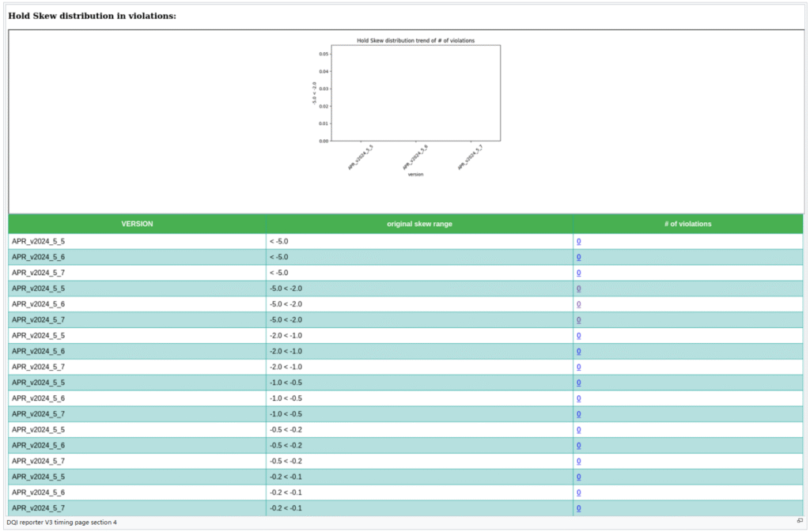Open APR_v2024_5_7 violations for -5.0 < -2.0
Screen dimensions: 810x532
[x=578, y=320]
